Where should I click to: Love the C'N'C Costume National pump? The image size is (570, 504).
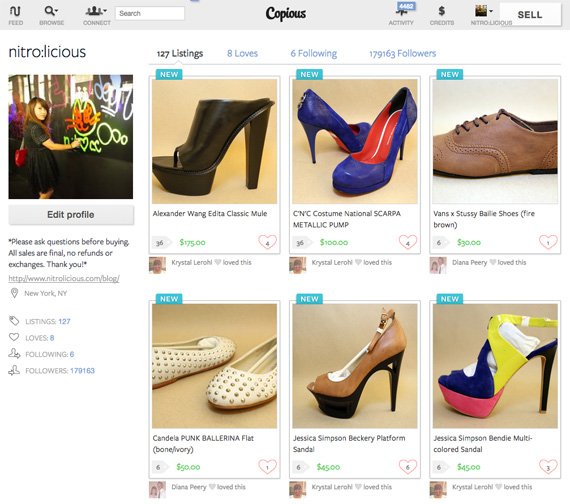click(408, 242)
